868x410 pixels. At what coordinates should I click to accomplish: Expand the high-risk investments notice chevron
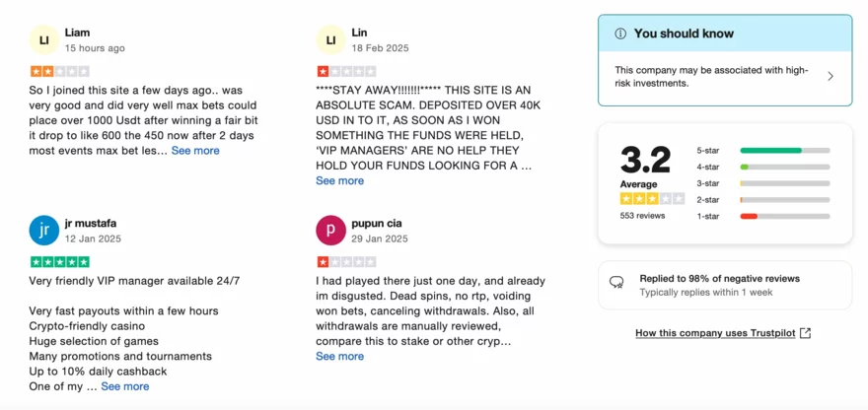point(830,76)
